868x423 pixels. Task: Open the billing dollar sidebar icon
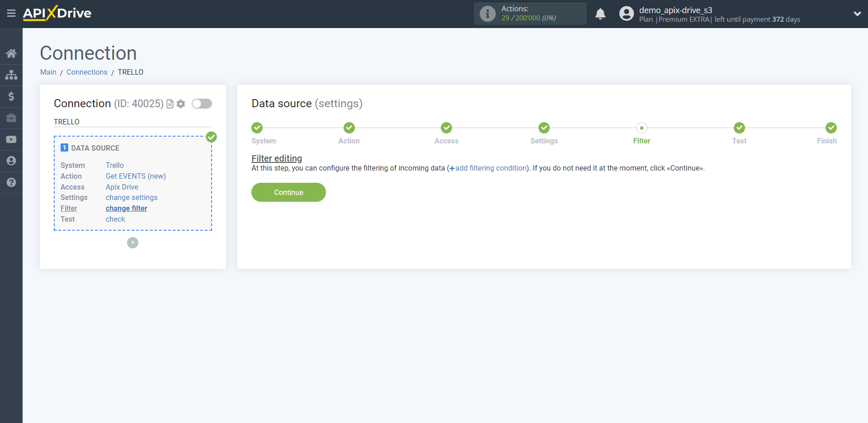coord(11,96)
